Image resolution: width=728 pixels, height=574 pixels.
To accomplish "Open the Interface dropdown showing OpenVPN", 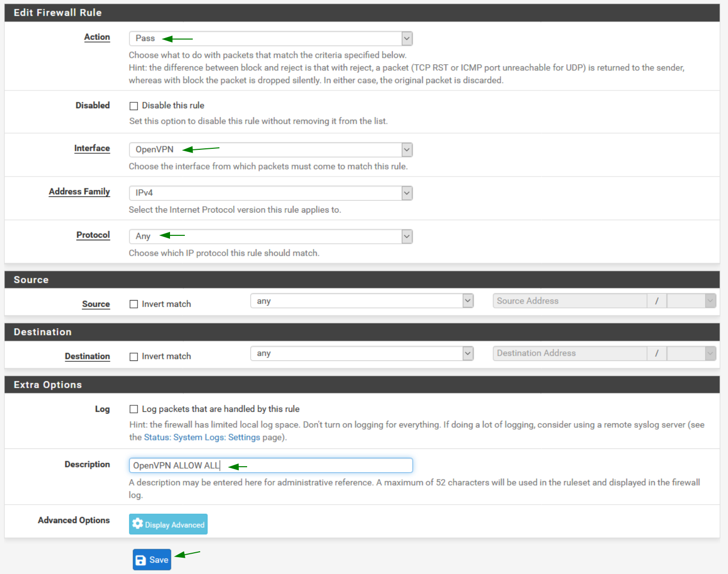I will tap(270, 149).
